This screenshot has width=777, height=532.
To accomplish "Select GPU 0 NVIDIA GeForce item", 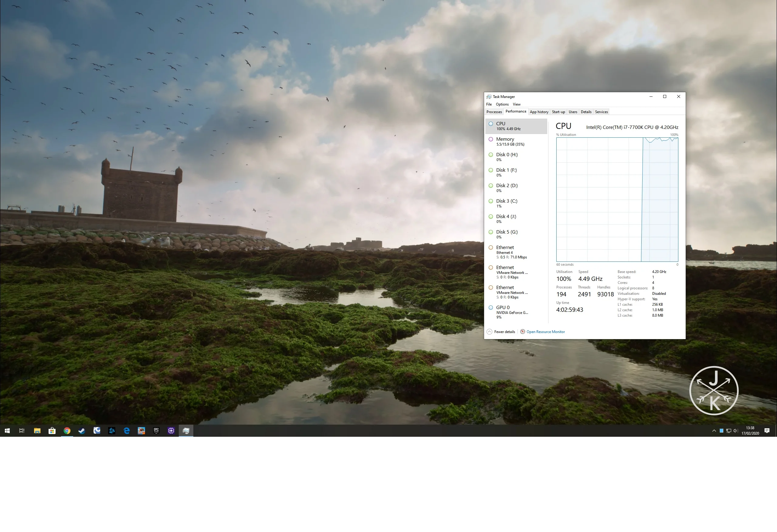I will coord(516,312).
